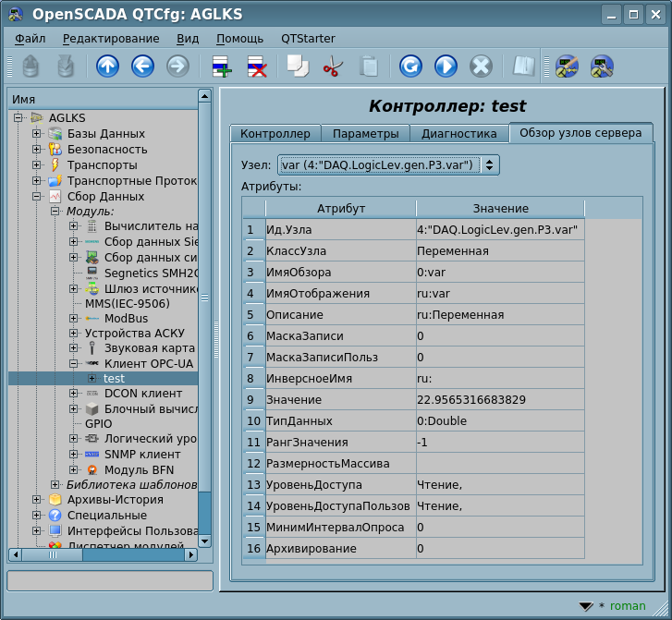672x620 pixels.
Task: Click the Атрибут column header
Action: [341, 209]
